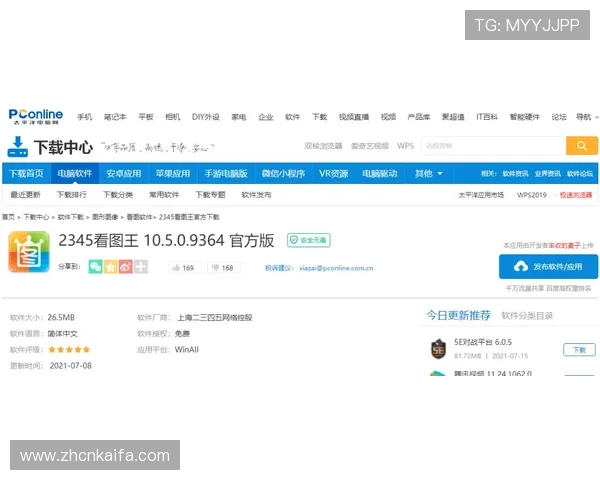This screenshot has height=480, width=600.
Task: Open 论坛 in top navigation
Action: click(559, 117)
